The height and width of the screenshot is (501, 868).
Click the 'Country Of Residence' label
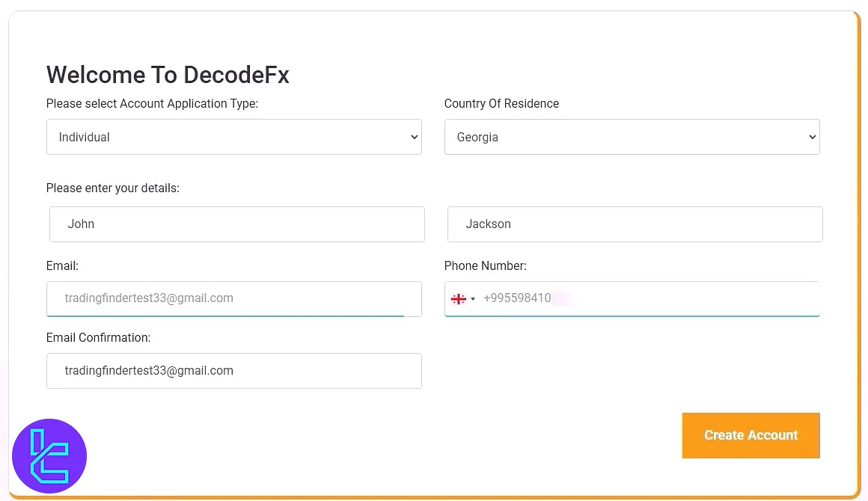pos(501,103)
